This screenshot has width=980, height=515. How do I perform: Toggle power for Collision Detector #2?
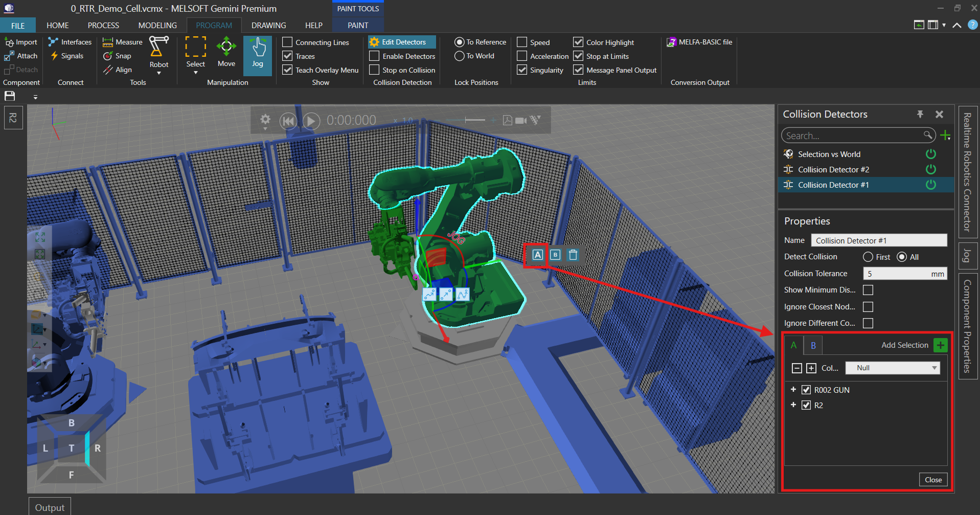pyautogui.click(x=931, y=169)
